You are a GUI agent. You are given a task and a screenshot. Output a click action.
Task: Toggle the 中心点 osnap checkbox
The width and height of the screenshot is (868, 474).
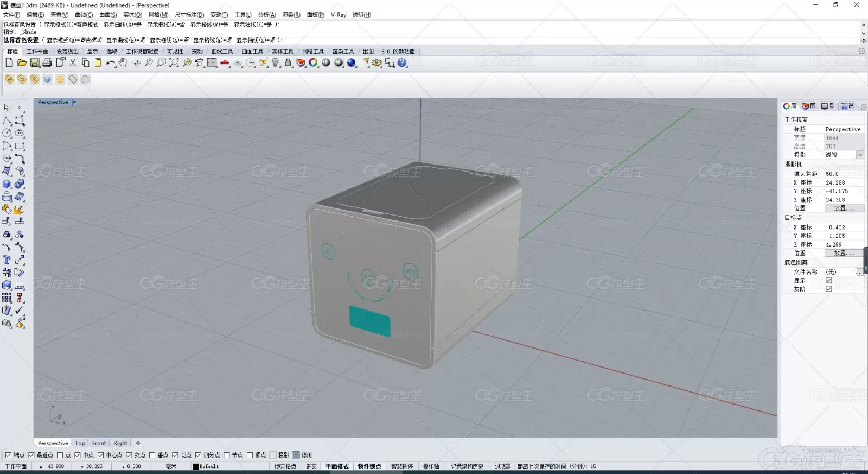click(100, 456)
